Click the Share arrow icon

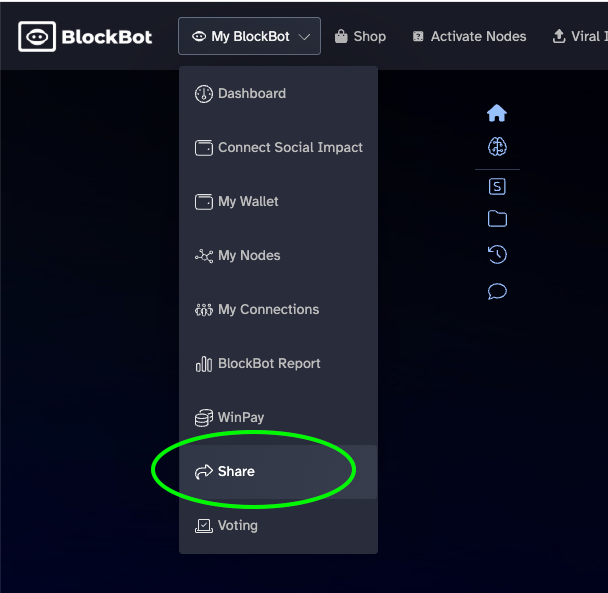coord(204,472)
